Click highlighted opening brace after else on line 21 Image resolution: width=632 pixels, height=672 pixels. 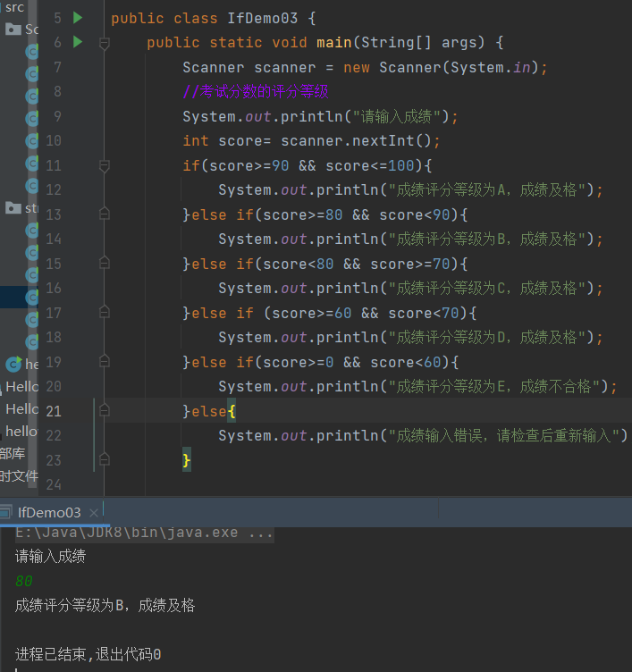[x=232, y=411]
